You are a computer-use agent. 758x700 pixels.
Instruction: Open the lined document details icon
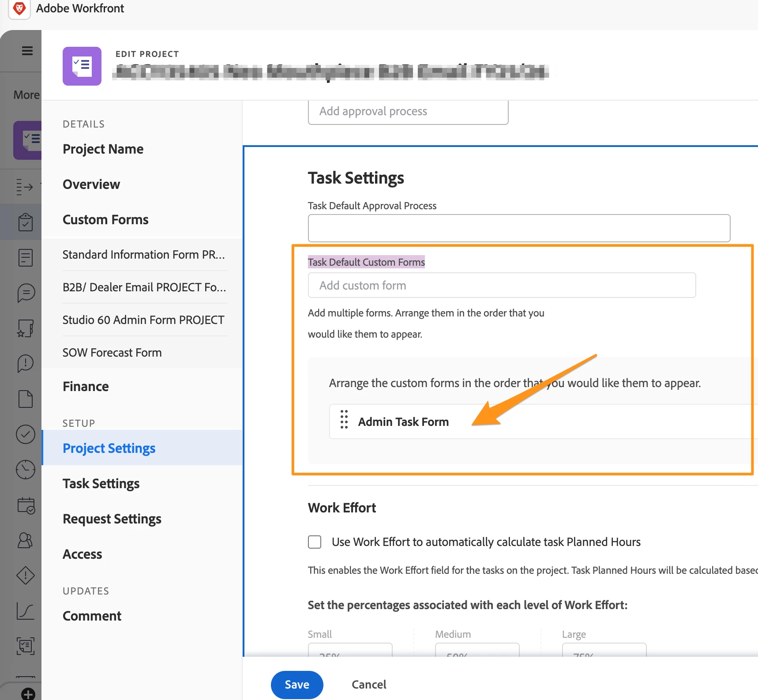point(26,257)
